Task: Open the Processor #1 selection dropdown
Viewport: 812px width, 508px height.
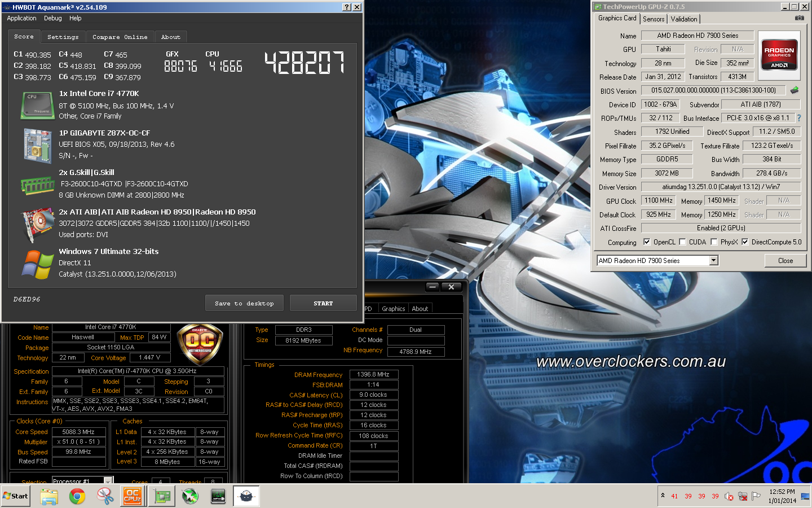Action: coord(108,480)
